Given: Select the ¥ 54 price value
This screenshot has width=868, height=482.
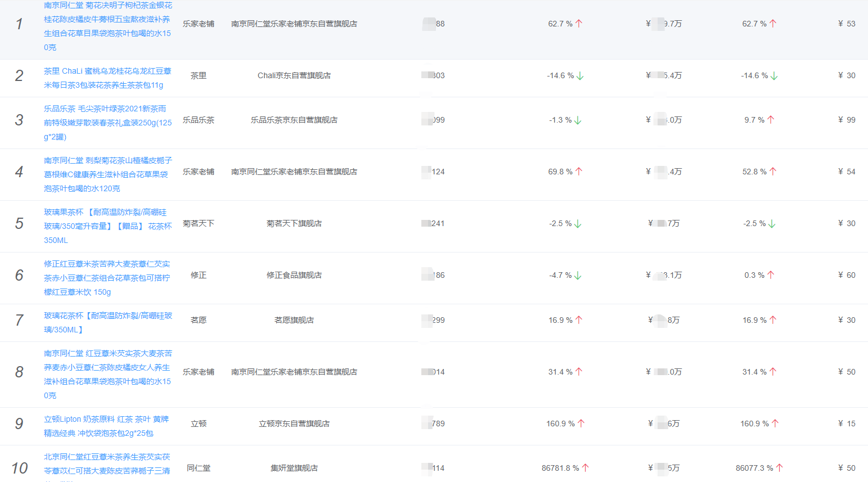Looking at the screenshot, I should click(847, 172).
